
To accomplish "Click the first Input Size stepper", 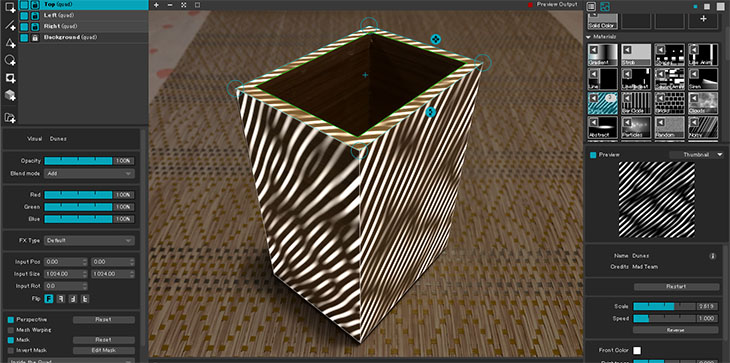I will click(x=84, y=274).
